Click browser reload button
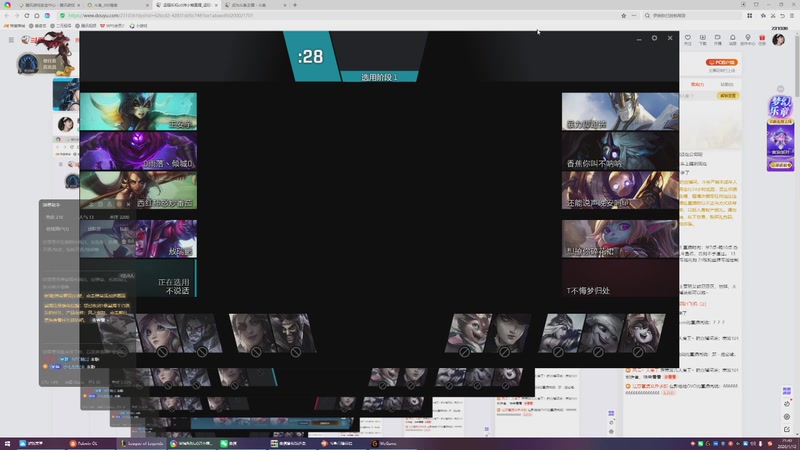 click(x=27, y=16)
